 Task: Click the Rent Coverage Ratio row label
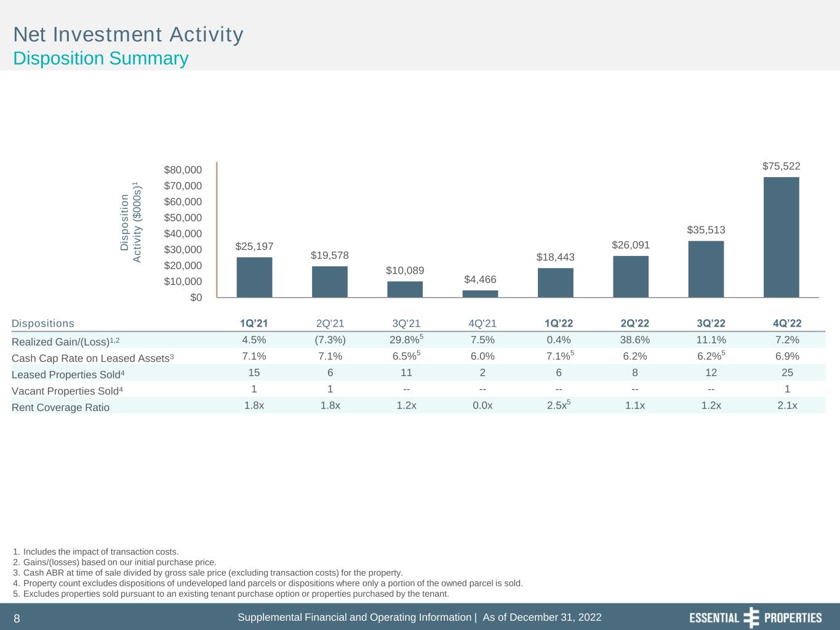60,407
